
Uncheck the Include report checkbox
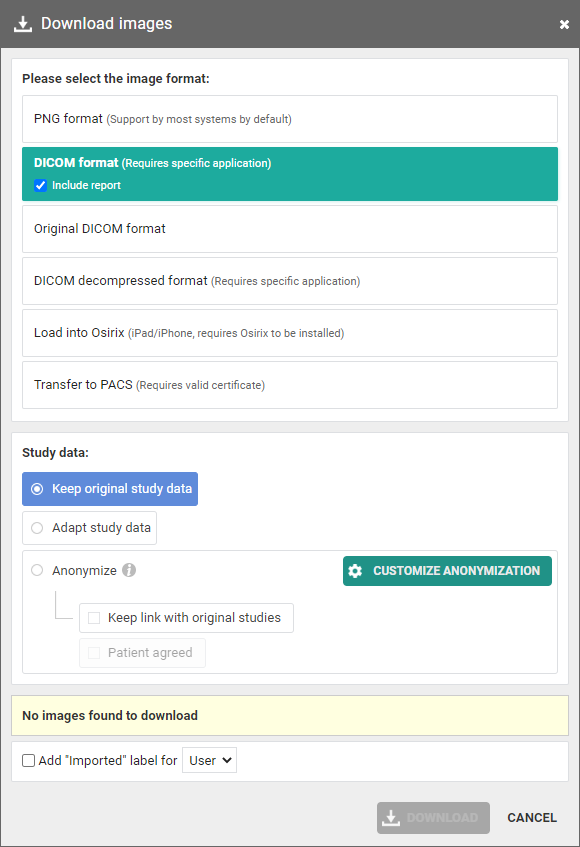coord(41,185)
